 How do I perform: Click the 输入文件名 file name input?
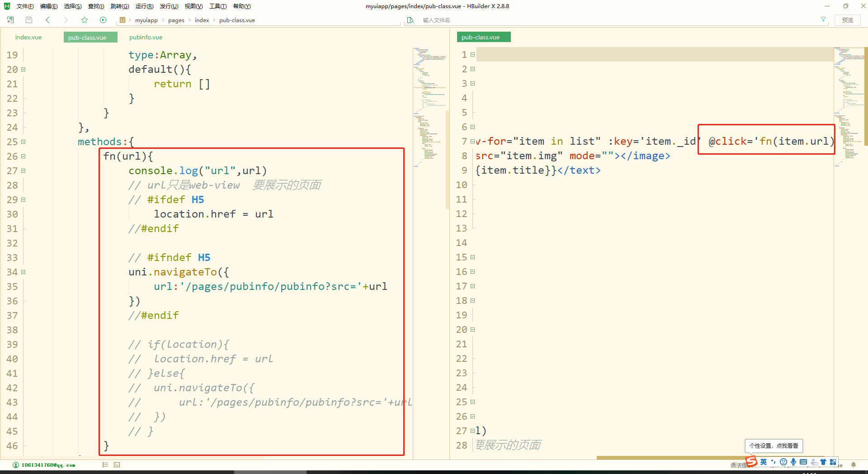click(x=617, y=20)
